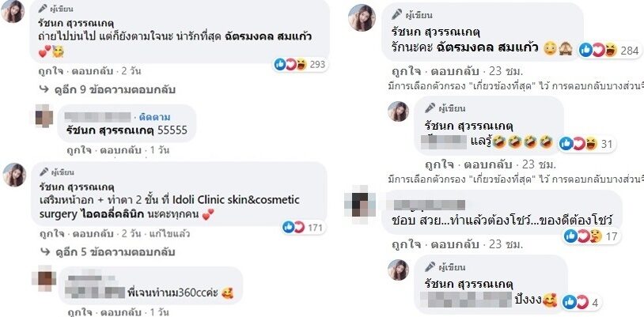The image size is (644, 317).
Task: View reactions on the 284-count comment
Action: click(x=609, y=51)
